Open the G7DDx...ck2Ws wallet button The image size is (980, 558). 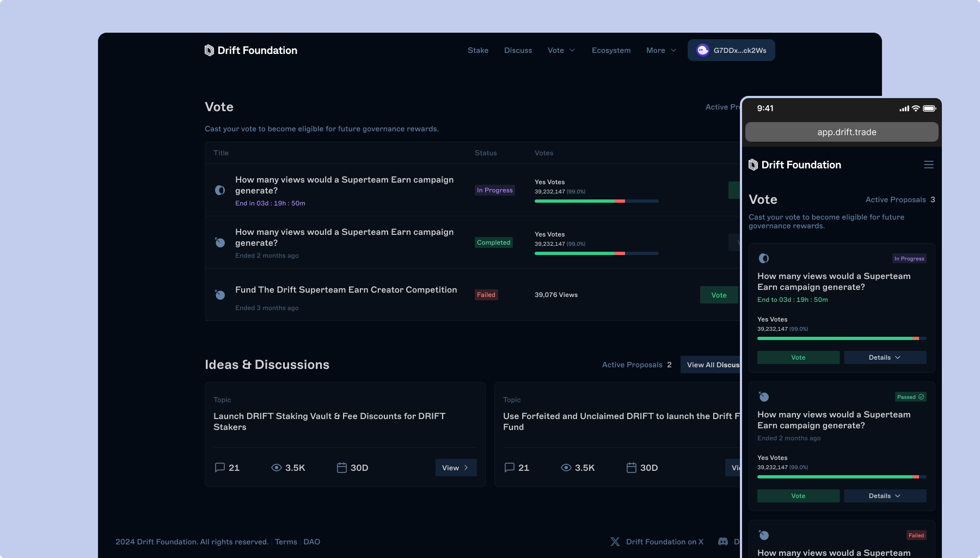click(731, 50)
